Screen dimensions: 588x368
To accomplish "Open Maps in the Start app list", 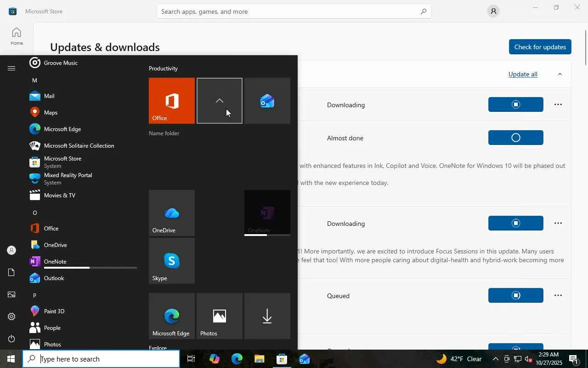I will point(83,112).
